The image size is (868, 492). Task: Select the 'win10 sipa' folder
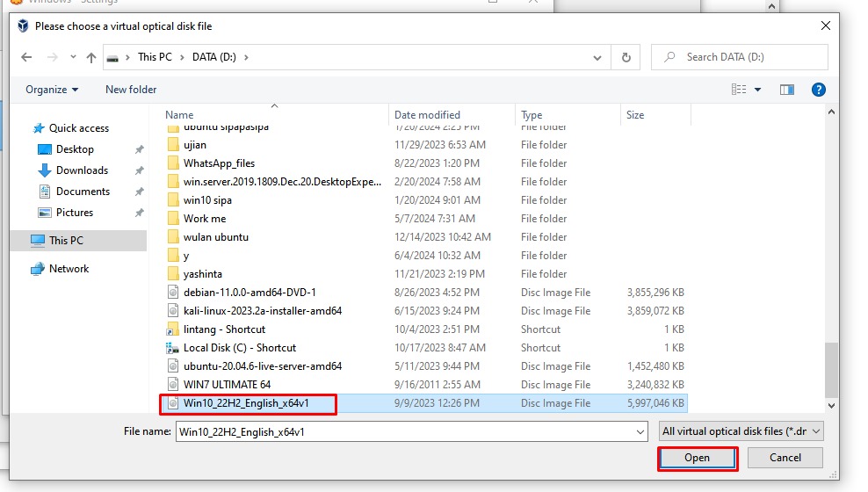pos(207,200)
